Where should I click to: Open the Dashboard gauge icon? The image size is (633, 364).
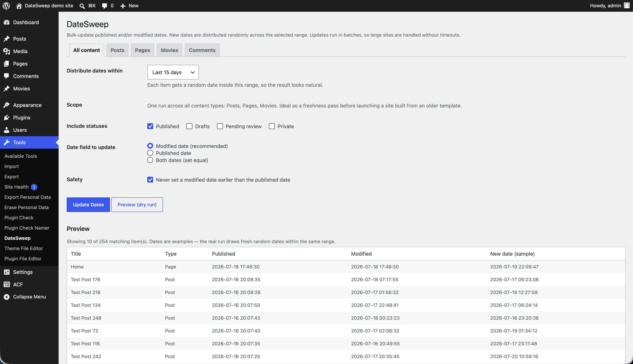tap(7, 22)
